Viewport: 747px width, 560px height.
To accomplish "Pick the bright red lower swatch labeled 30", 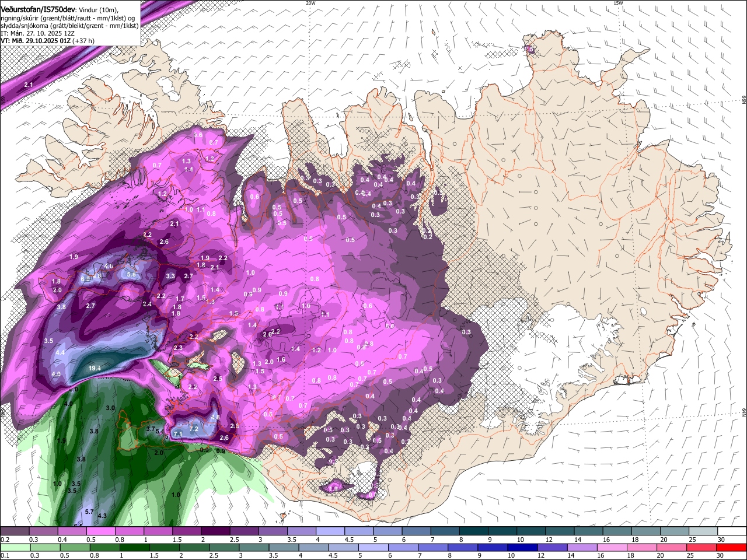I will 731,547.
